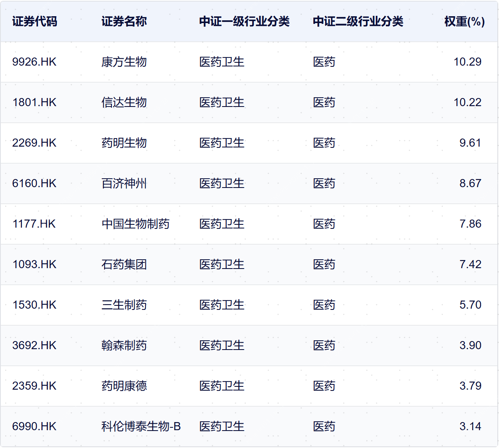Click 医药卫生 in the 康方生物 row
Viewport: 499px width, 448px height.
pyautogui.click(x=222, y=62)
